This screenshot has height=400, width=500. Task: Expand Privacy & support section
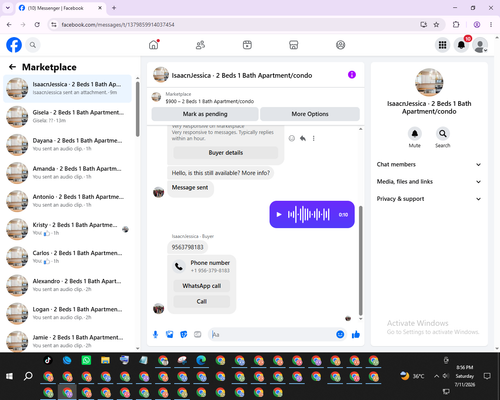point(429,199)
